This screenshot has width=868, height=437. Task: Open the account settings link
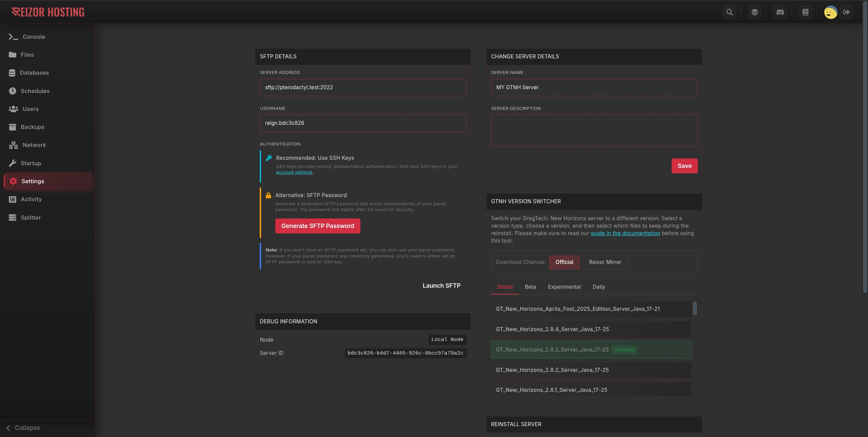tap(294, 172)
